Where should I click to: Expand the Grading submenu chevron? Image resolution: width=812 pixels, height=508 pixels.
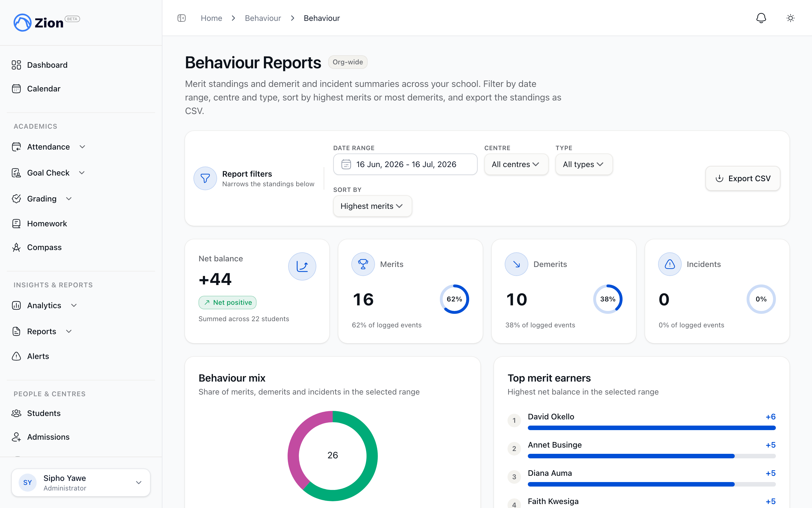click(69, 199)
